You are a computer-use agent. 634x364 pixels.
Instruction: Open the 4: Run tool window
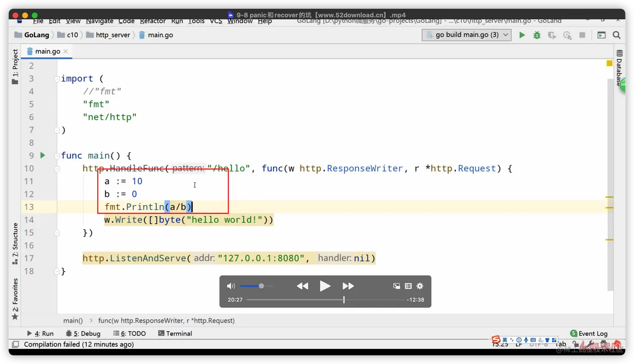click(x=40, y=333)
